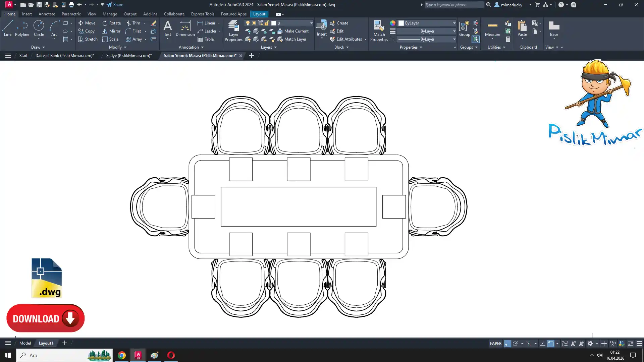Click the red DOWNLOAD button
Screen dimensions: 644x362
(x=45, y=318)
